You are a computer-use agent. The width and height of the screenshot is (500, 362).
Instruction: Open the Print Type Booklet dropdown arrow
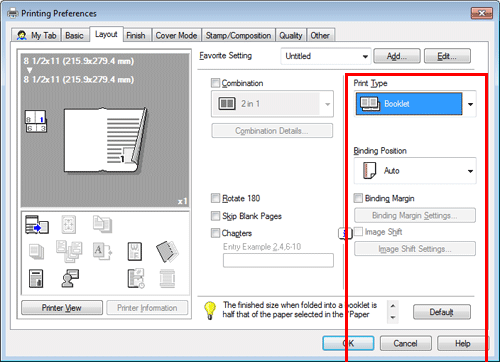tap(470, 104)
